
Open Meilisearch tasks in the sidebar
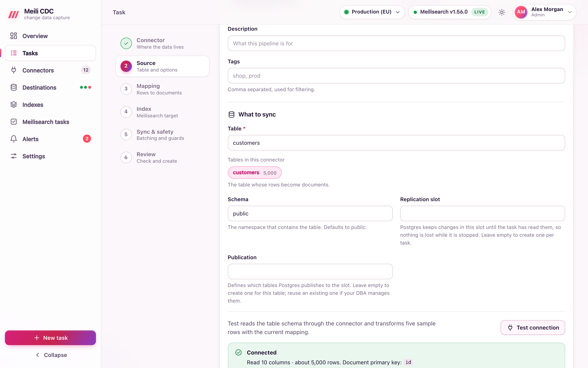(51, 122)
